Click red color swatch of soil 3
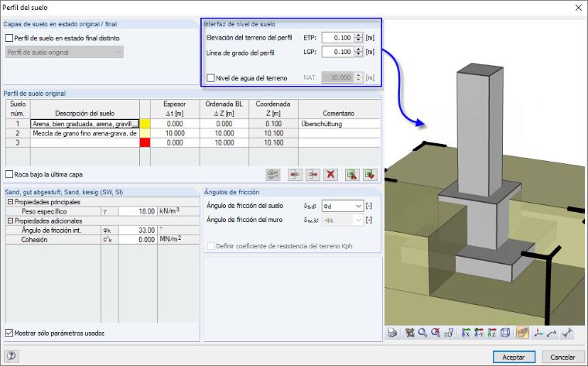588x366 pixels. (x=145, y=142)
